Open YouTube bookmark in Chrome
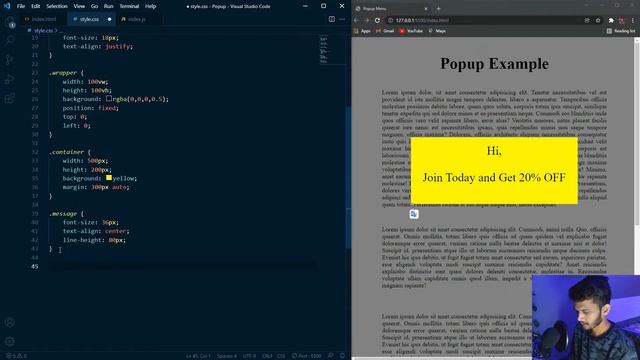The width and height of the screenshot is (640, 360). [411, 31]
